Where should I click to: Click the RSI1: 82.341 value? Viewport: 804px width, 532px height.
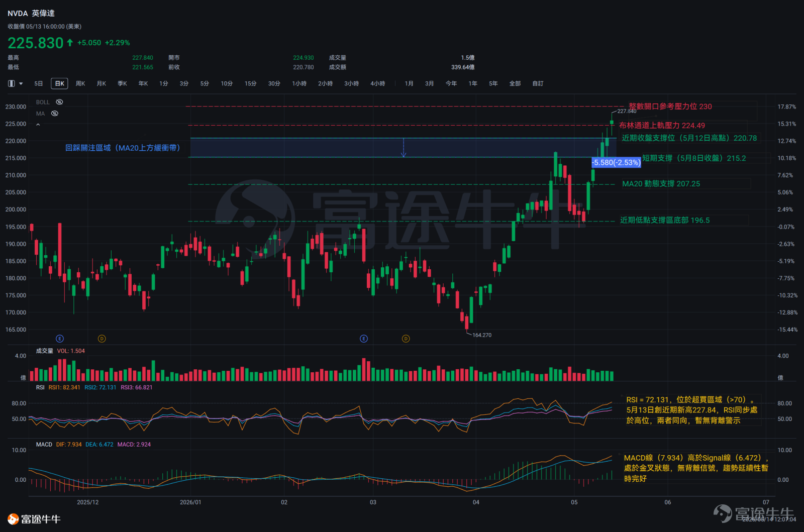click(x=64, y=387)
